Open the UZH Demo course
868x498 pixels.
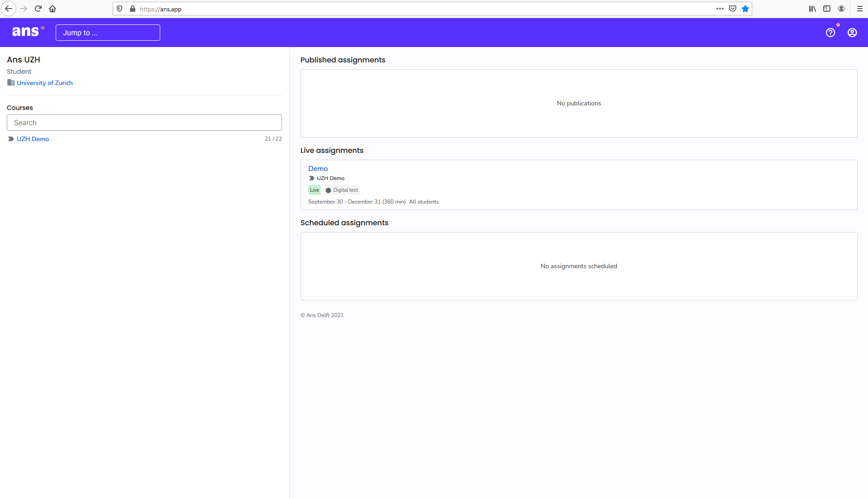point(33,139)
